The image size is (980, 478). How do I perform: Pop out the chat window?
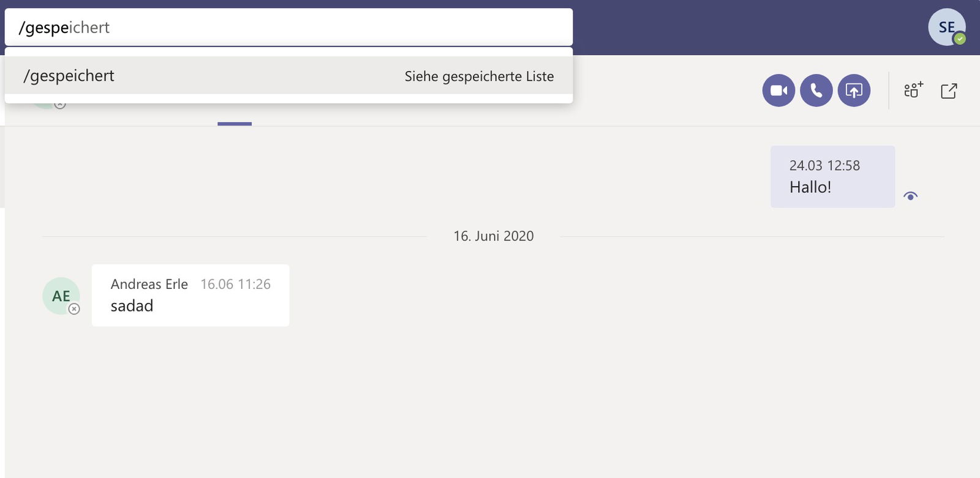tap(949, 91)
